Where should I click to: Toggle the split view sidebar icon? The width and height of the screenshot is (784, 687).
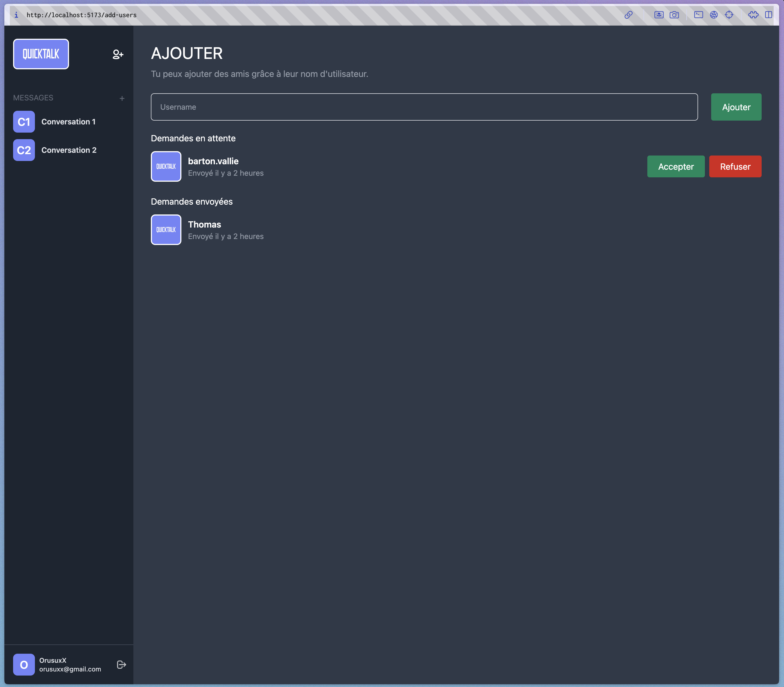[768, 15]
